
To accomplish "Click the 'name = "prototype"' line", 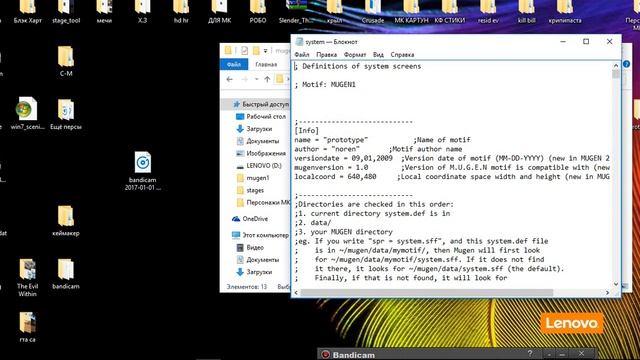I will 331,140.
